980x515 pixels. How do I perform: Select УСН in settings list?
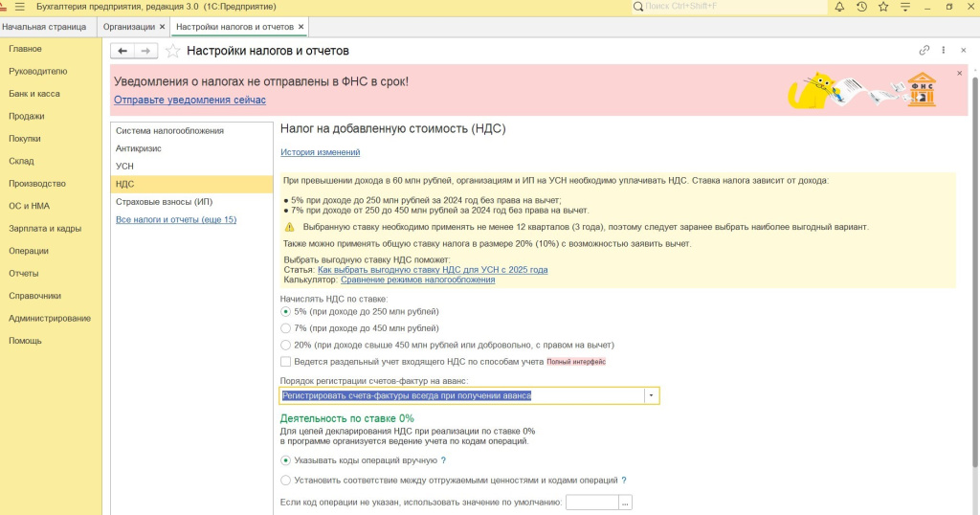(191, 167)
